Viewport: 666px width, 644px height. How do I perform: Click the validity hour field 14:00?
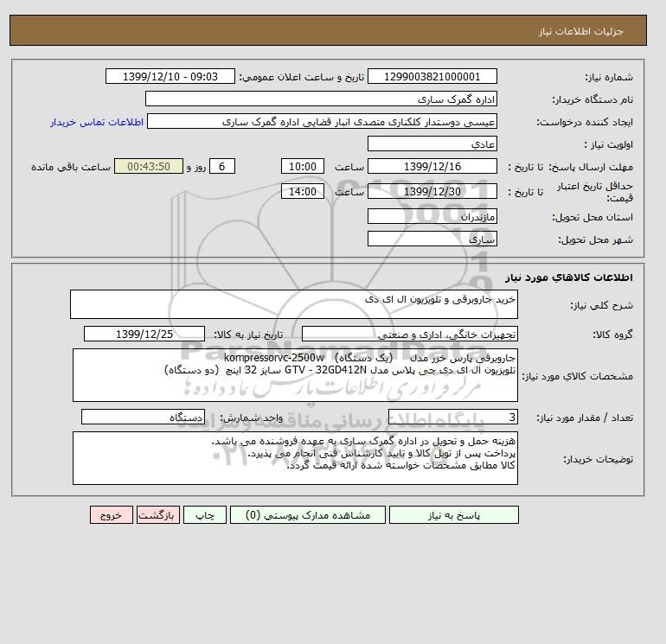point(303,191)
